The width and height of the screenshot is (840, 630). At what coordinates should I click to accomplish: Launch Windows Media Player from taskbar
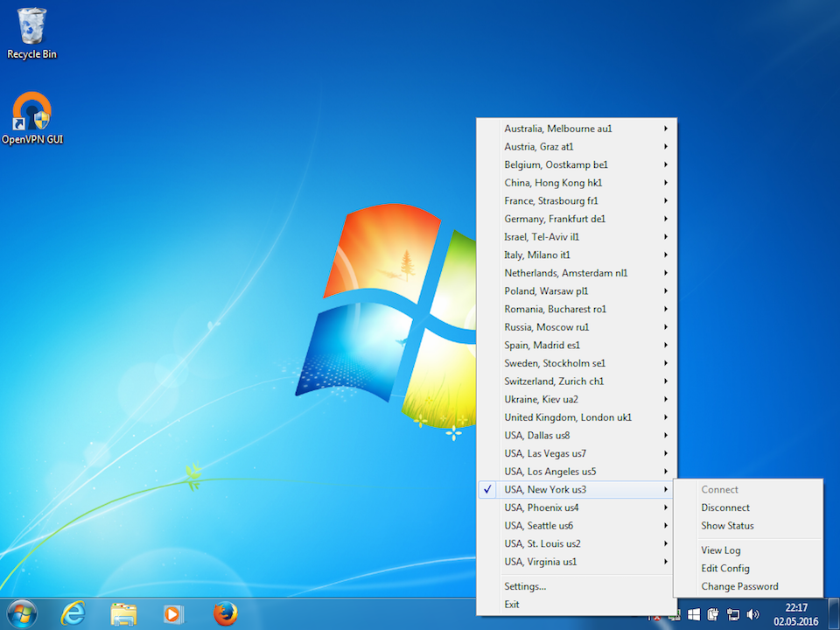pyautogui.click(x=173, y=614)
